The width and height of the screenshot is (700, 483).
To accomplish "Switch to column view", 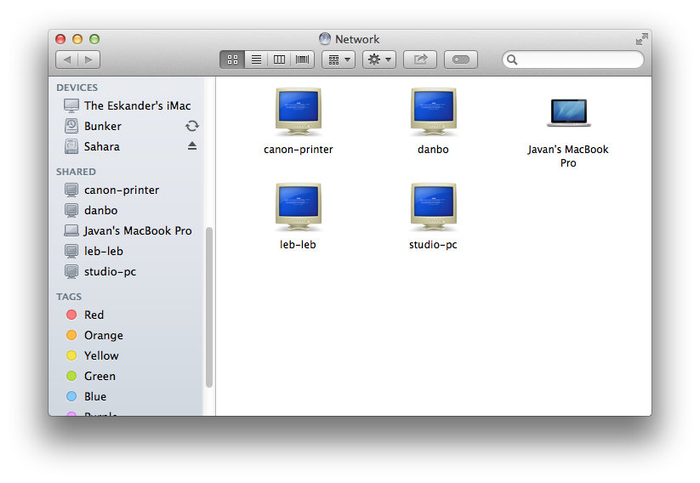I will pos(279,59).
